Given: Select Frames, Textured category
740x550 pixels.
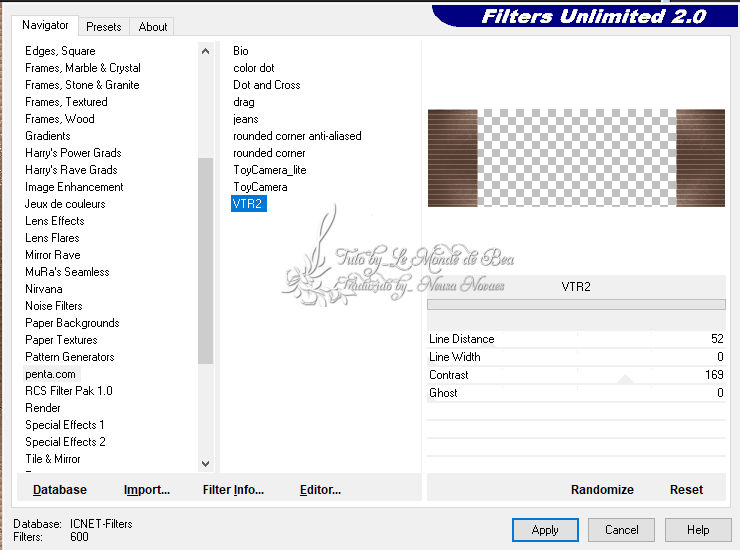Looking at the screenshot, I should pyautogui.click(x=66, y=102).
